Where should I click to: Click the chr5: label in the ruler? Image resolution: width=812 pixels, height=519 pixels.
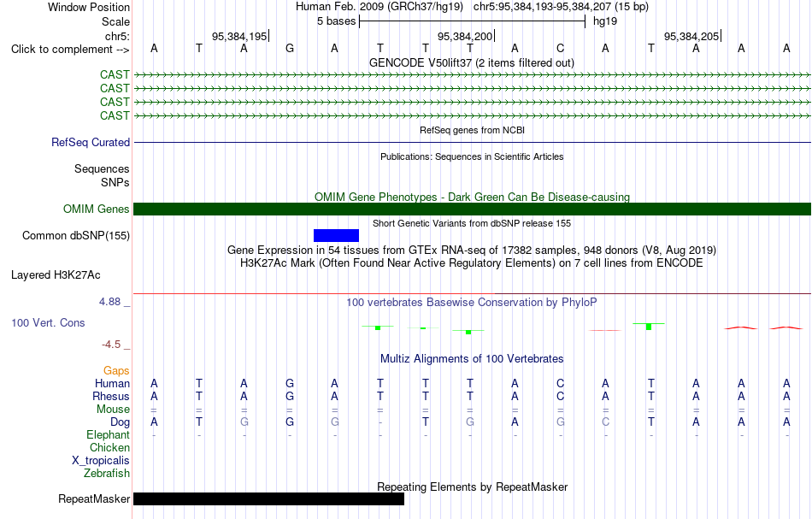coord(118,36)
